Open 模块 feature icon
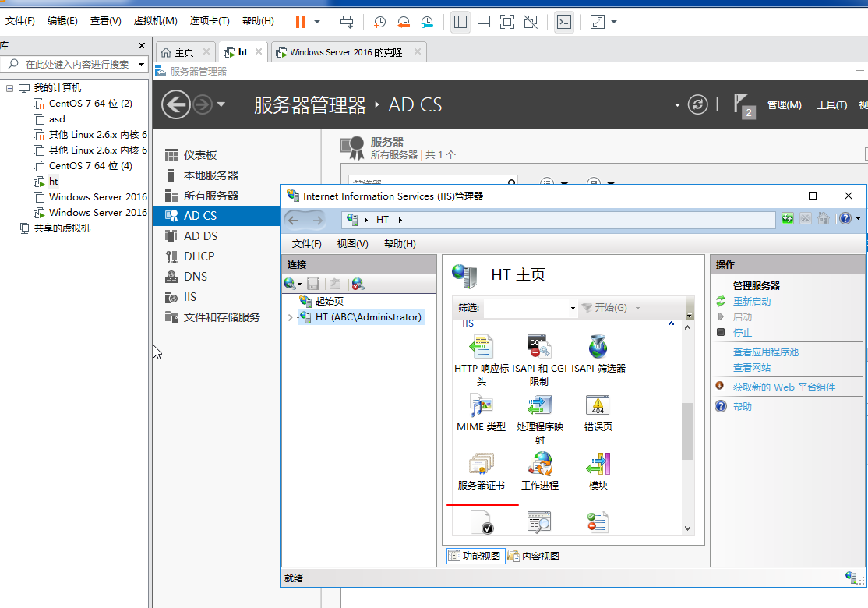 pos(598,464)
